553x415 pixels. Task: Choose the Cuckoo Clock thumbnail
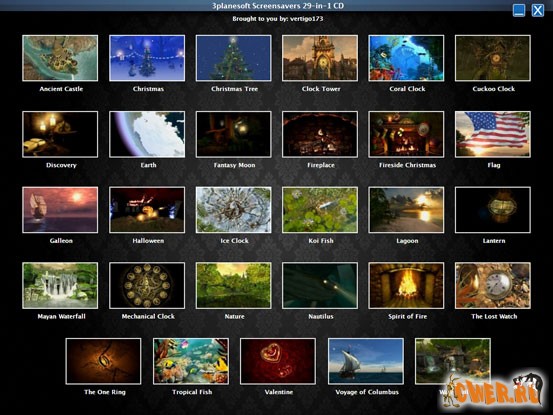pos(493,58)
